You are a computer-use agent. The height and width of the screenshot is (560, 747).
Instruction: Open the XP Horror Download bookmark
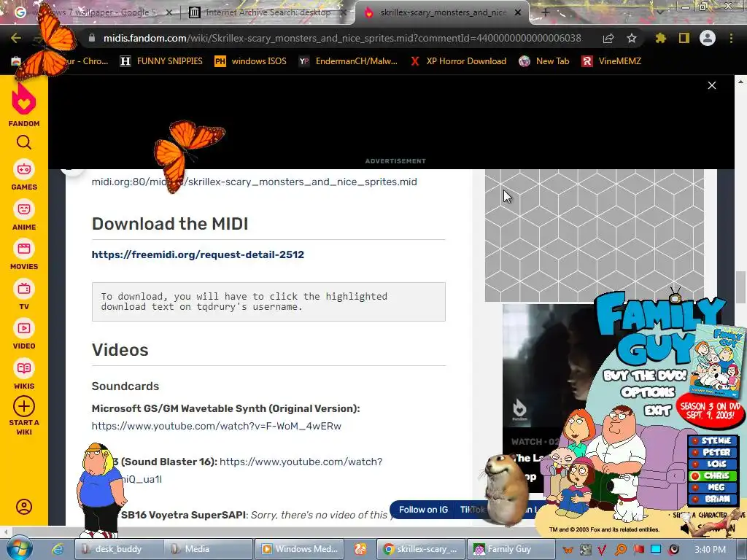(x=458, y=61)
